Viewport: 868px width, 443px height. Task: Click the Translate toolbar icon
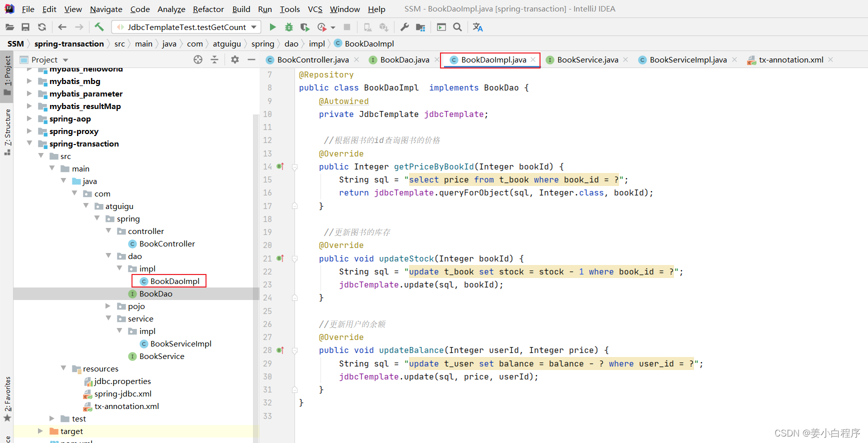(478, 27)
